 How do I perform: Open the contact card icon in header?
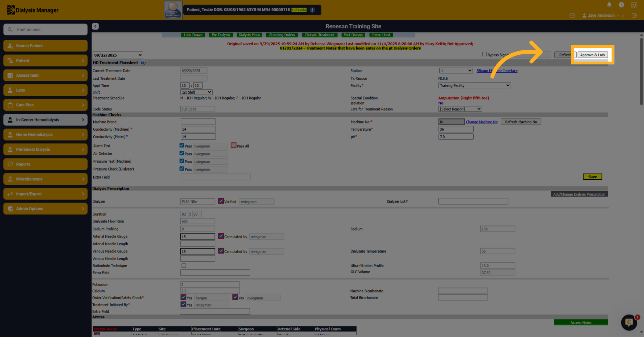[x=634, y=5]
